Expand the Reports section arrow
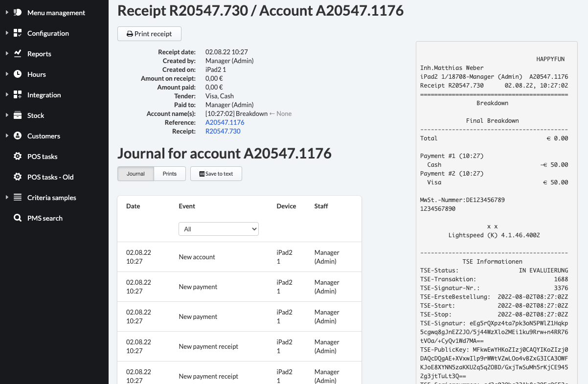Image resolution: width=588 pixels, height=384 pixels. click(7, 54)
